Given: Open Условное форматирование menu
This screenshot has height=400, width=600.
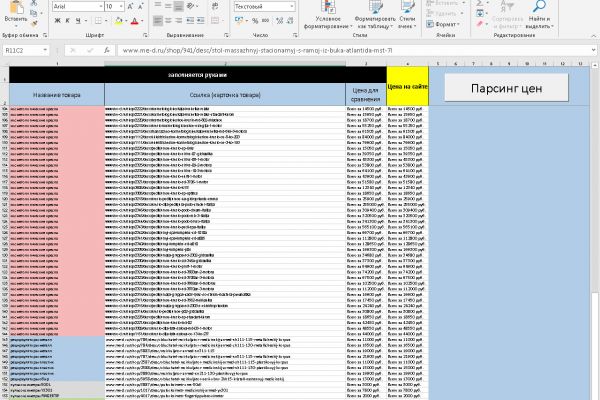Looking at the screenshot, I should [x=328, y=15].
